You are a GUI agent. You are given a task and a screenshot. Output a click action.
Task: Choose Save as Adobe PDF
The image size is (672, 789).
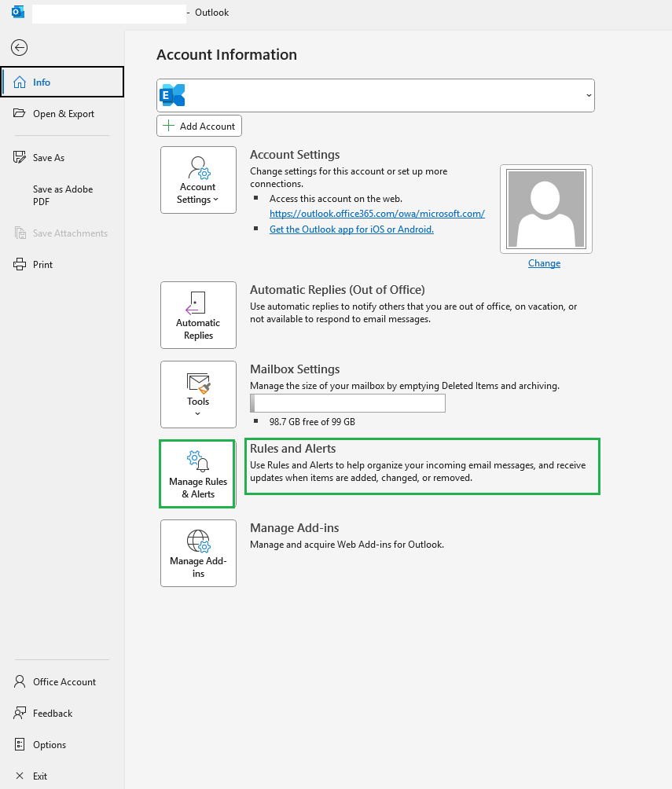click(62, 195)
